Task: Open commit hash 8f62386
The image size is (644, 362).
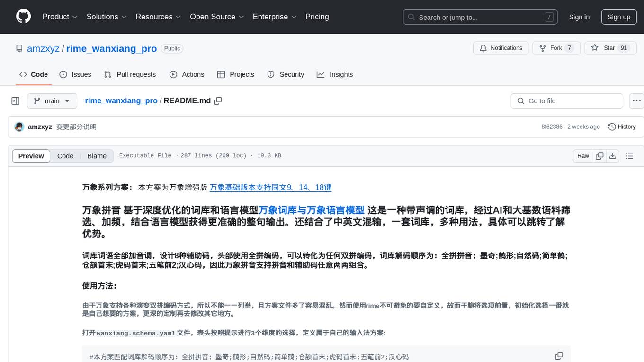Action: point(552,127)
